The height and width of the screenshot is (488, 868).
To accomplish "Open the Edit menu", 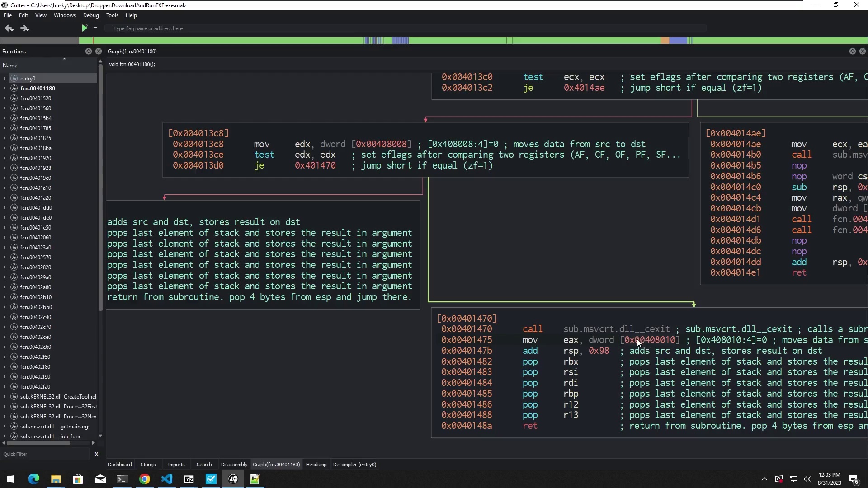I will click(x=24, y=15).
